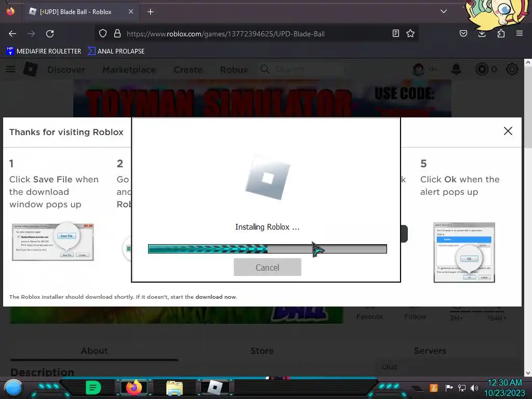Viewport: 532px width, 399px height.
Task: Click the taskbar clock showing 12:30 AM
Action: [x=505, y=388]
